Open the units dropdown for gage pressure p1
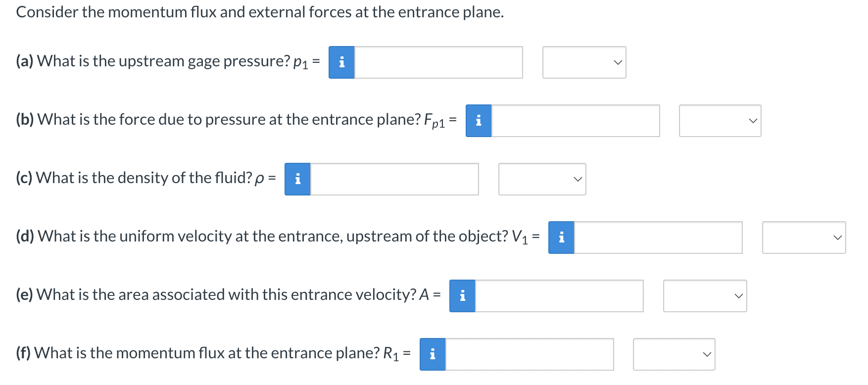This screenshot has width=868, height=385. click(584, 62)
